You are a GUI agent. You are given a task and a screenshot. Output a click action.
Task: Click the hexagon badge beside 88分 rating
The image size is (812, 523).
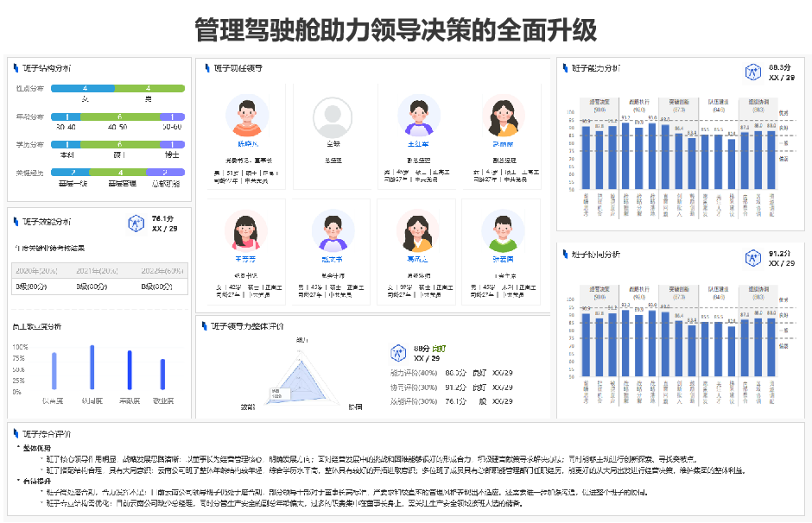[398, 352]
